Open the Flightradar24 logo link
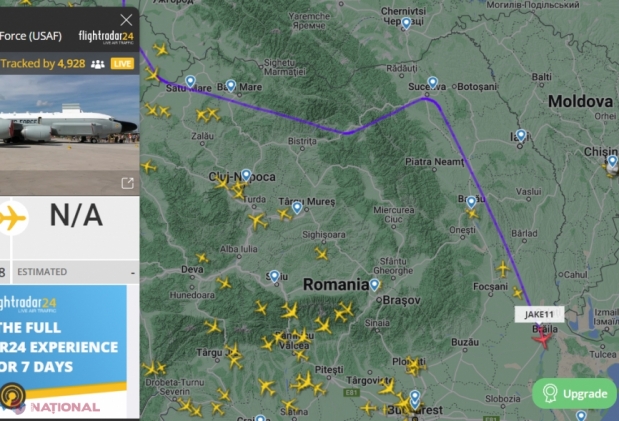Image resolution: width=619 pixels, height=421 pixels. point(106,37)
